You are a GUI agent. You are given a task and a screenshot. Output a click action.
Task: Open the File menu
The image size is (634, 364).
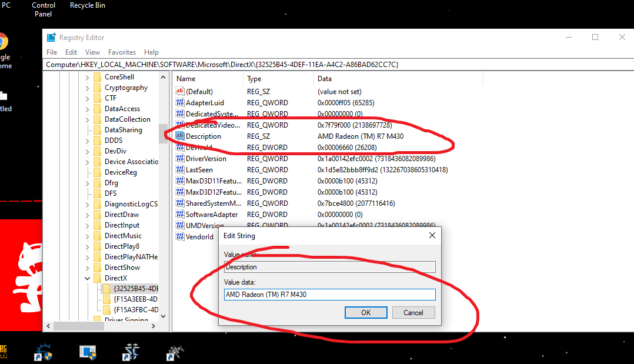[52, 52]
